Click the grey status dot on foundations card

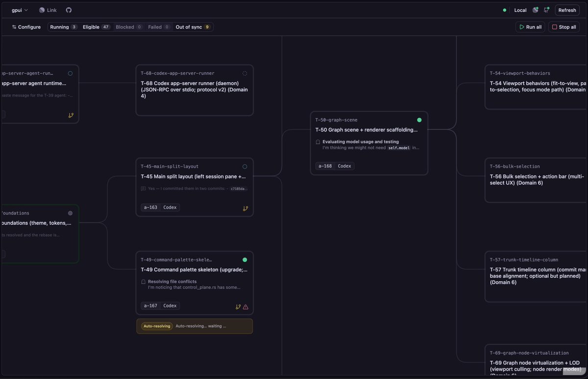point(70,213)
